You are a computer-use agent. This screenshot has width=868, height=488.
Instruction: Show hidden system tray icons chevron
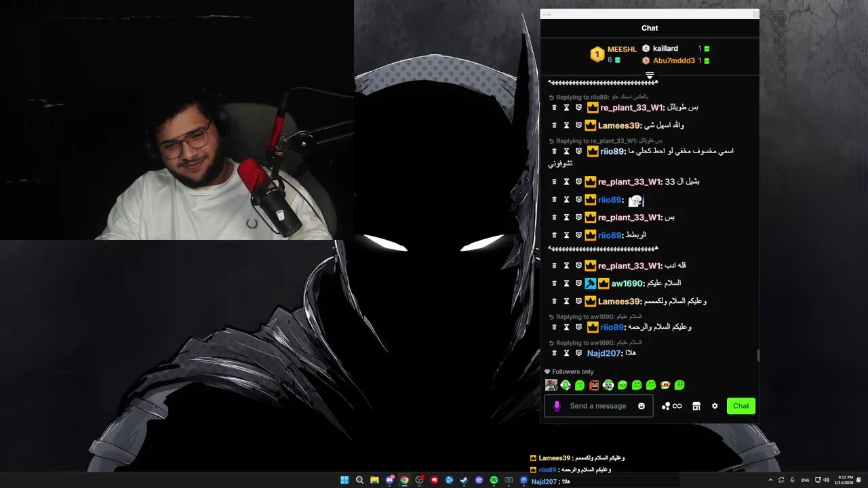(x=770, y=480)
